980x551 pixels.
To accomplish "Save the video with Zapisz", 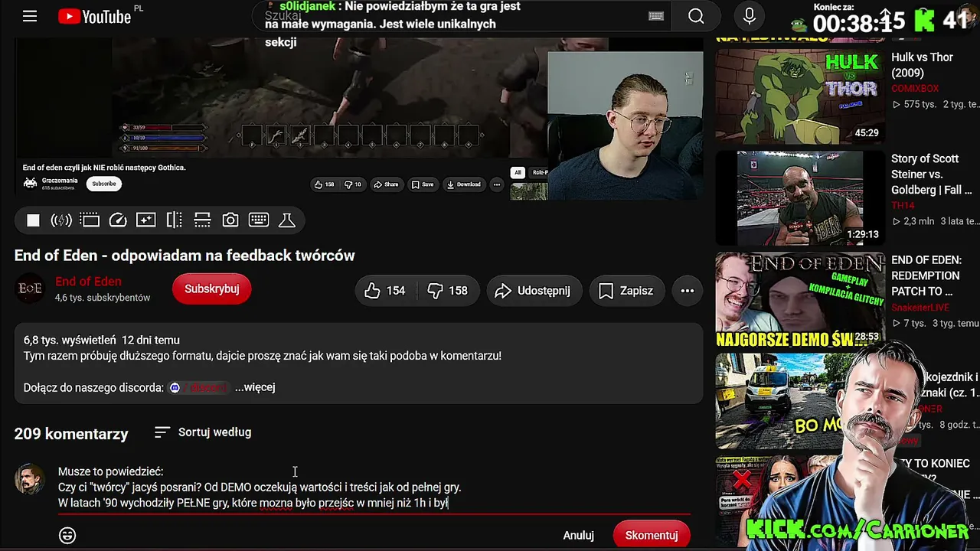I will pos(626,291).
